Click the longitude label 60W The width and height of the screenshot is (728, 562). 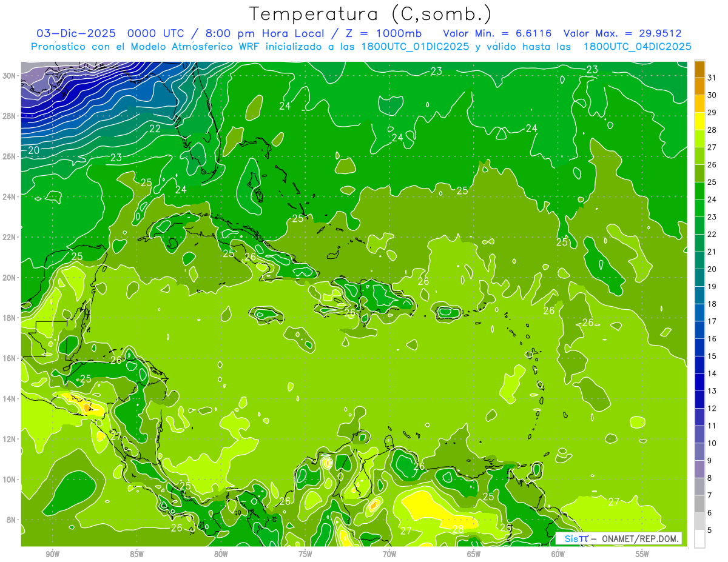[x=558, y=554]
